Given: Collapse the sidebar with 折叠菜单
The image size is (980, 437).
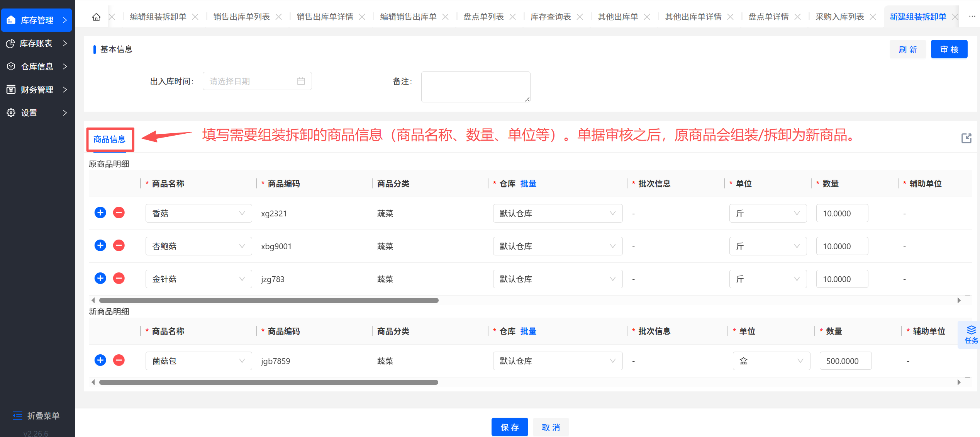Looking at the screenshot, I should tap(36, 416).
